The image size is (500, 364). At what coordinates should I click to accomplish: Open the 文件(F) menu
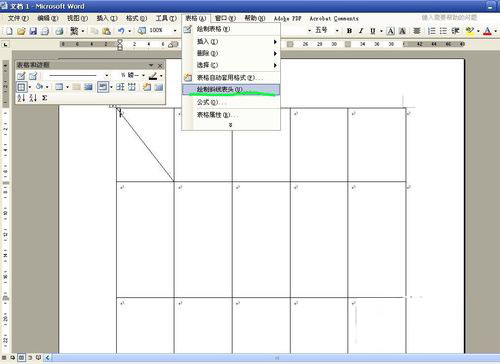[18, 18]
